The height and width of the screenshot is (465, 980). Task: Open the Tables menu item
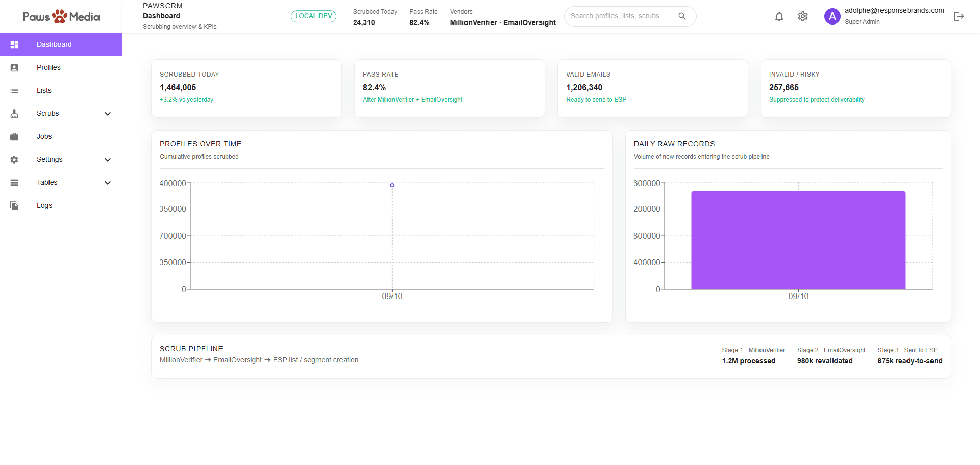[x=46, y=182]
